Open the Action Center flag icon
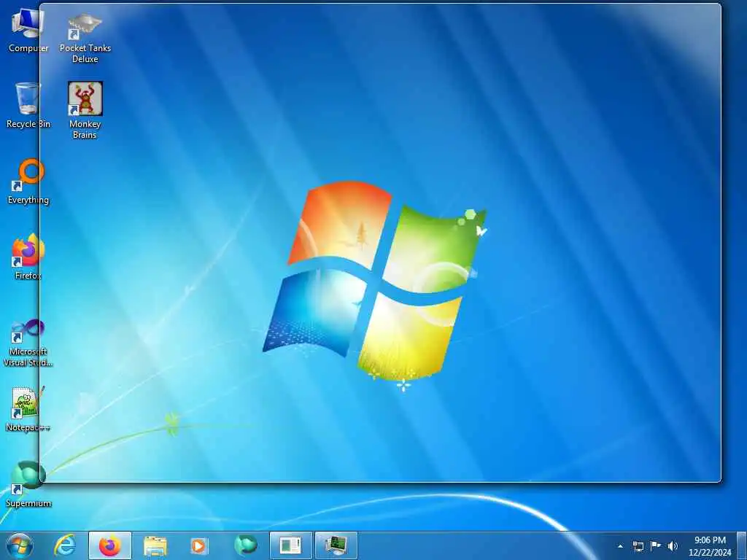747x560 pixels. tap(656, 545)
